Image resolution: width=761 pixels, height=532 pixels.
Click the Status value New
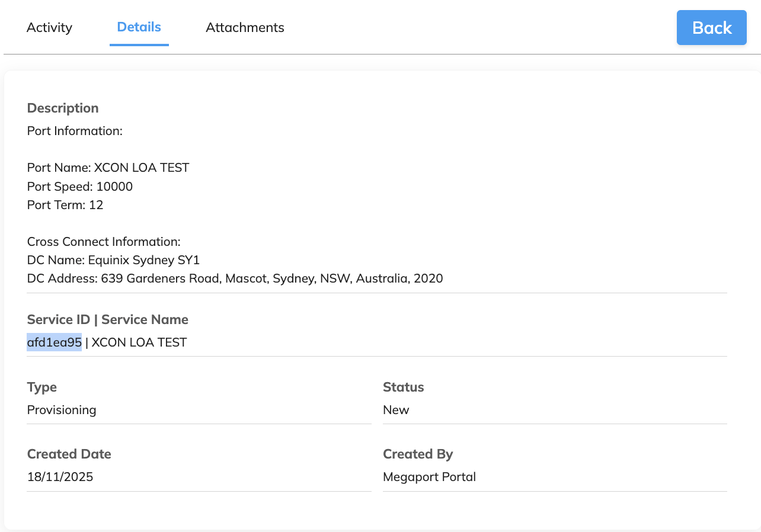396,409
